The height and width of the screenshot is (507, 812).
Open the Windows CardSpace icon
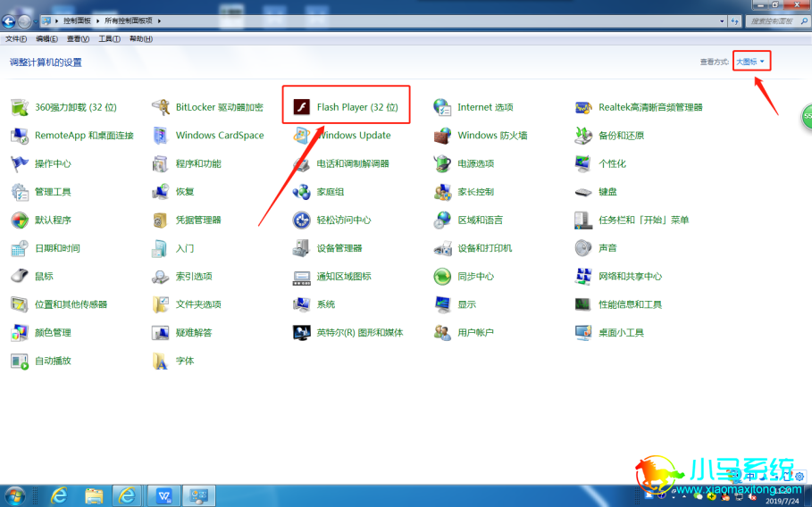(161, 136)
